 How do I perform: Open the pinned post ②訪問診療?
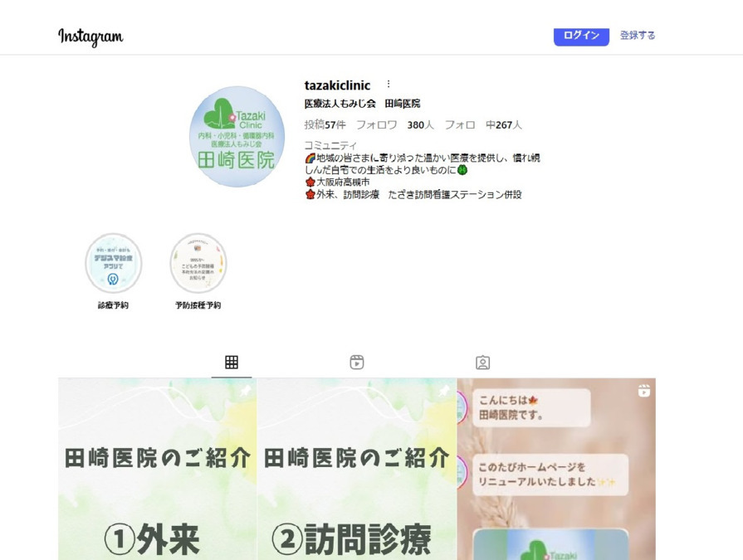[357, 469]
